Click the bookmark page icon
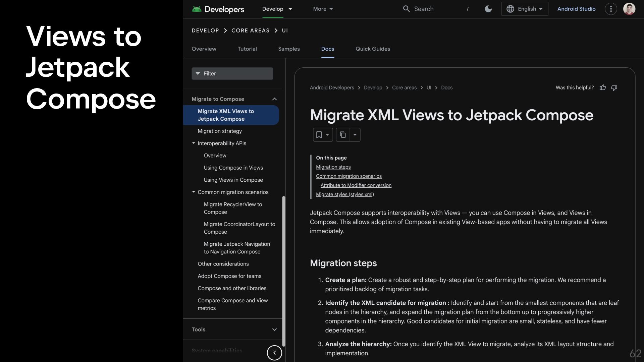The height and width of the screenshot is (362, 644). pyautogui.click(x=319, y=135)
